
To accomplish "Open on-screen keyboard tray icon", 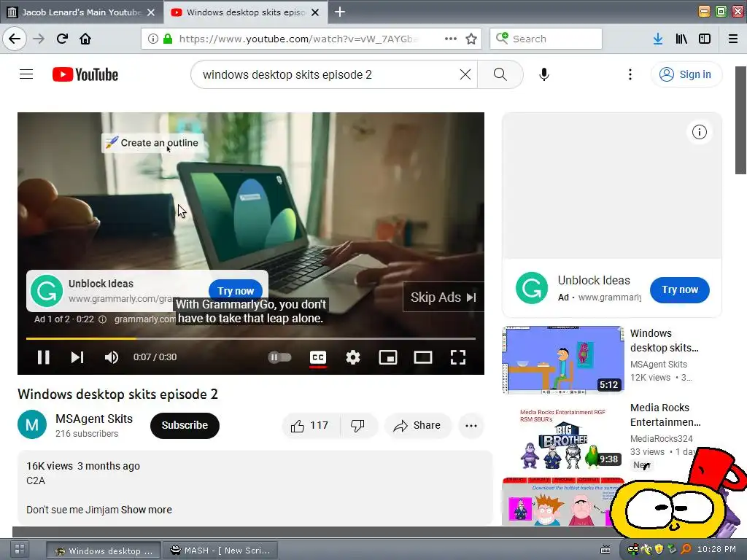I will pyautogui.click(x=605, y=550).
